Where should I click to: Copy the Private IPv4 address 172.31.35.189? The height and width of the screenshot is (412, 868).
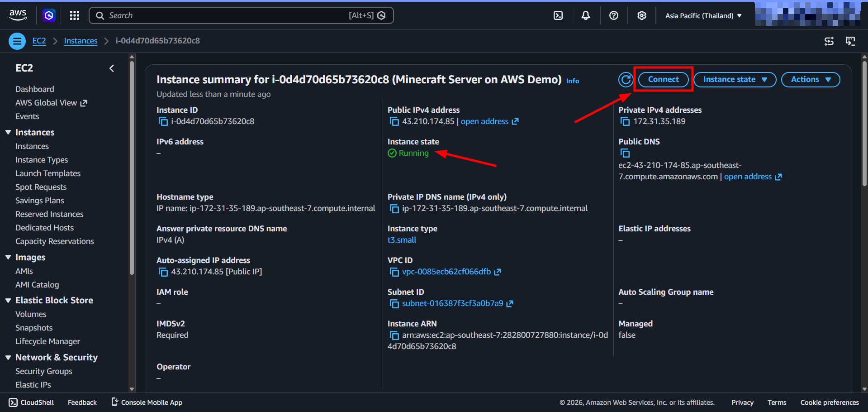[x=625, y=121]
